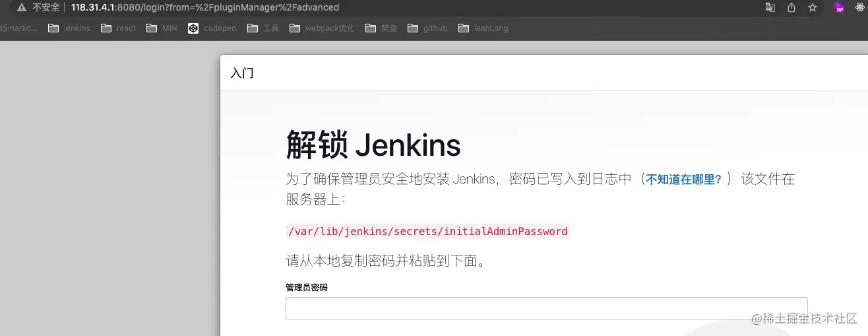Open the codepen bookmark
The image size is (868, 336).
212,28
